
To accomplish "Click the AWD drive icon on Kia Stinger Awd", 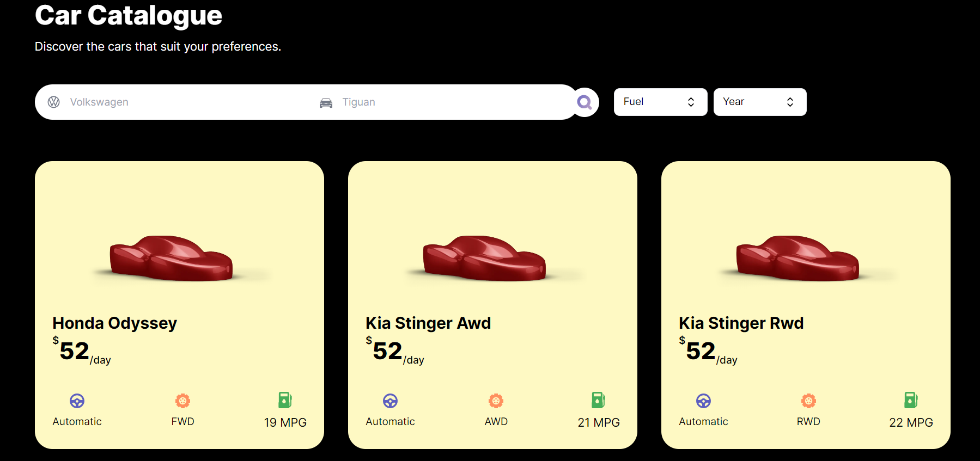I will 496,401.
